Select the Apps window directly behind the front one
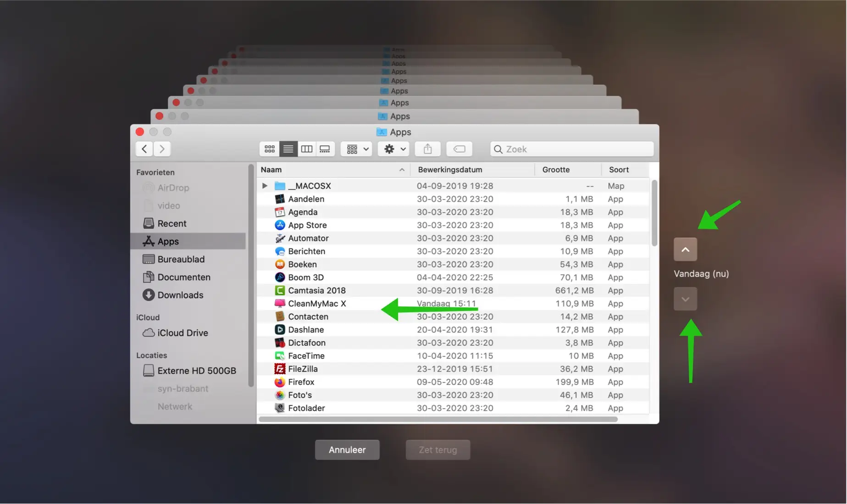Screen dimensions: 847x504 (394, 116)
